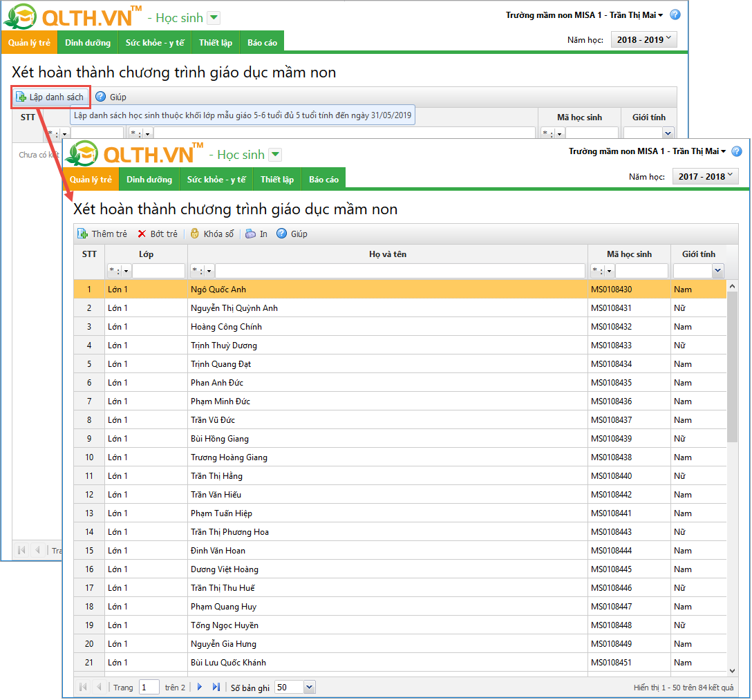This screenshot has height=700, width=752.
Task: Switch to Báo cáo tab in front window
Action: [323, 179]
